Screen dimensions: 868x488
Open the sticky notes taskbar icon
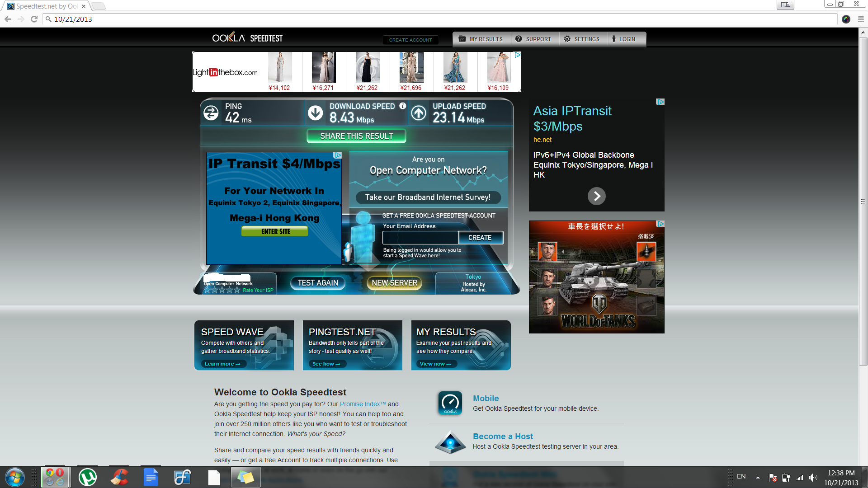point(245,477)
